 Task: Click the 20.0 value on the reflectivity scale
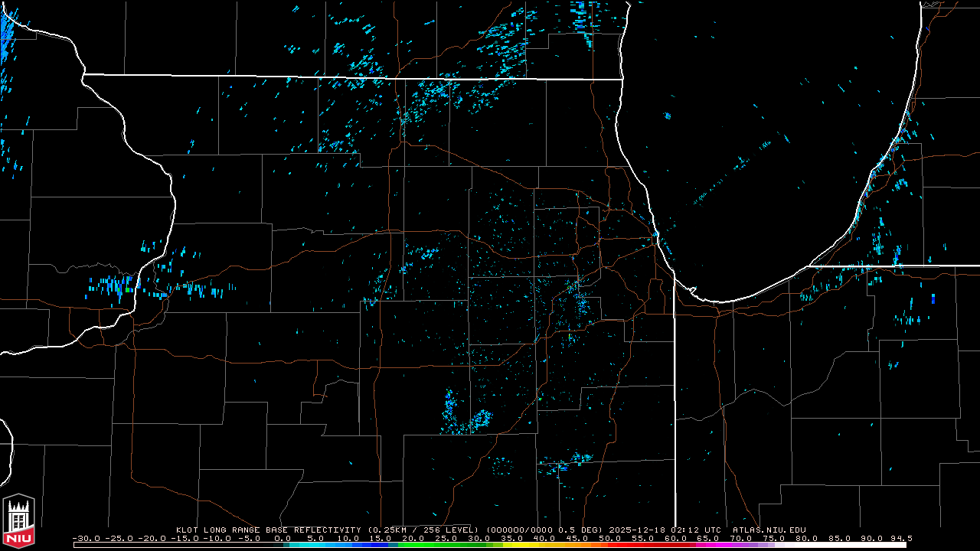414,538
